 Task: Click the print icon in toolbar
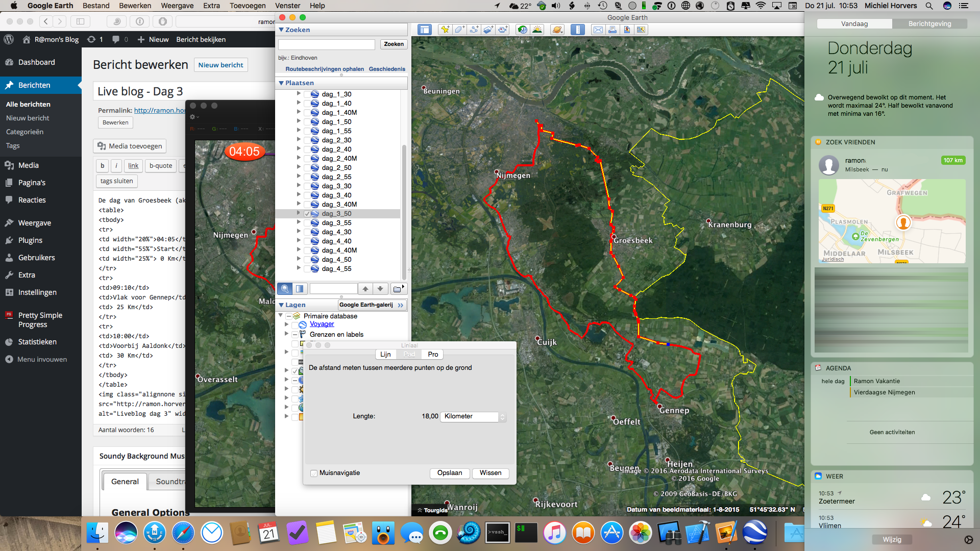[612, 30]
